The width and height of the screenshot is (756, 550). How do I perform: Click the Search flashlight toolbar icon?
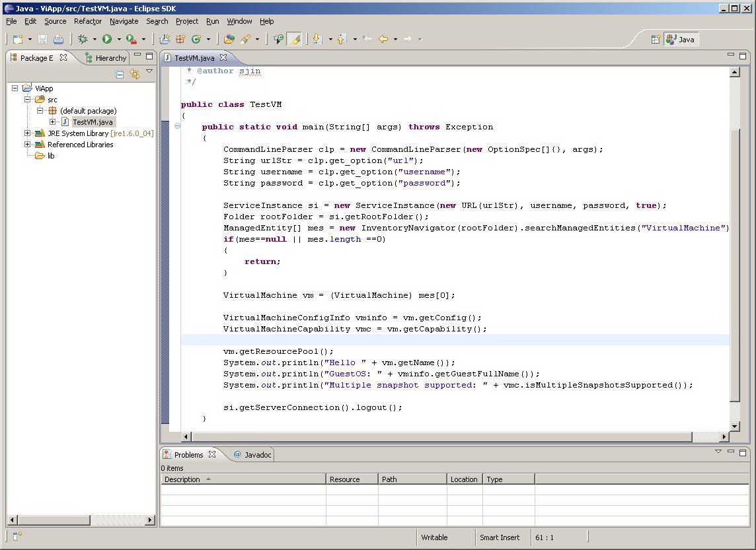click(x=245, y=39)
